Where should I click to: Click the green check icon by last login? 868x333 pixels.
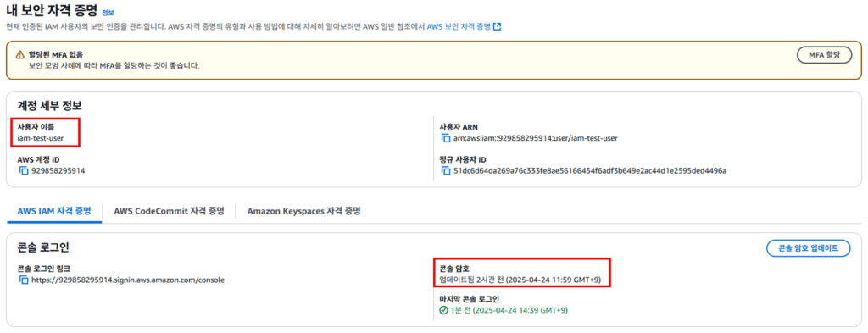click(x=443, y=310)
